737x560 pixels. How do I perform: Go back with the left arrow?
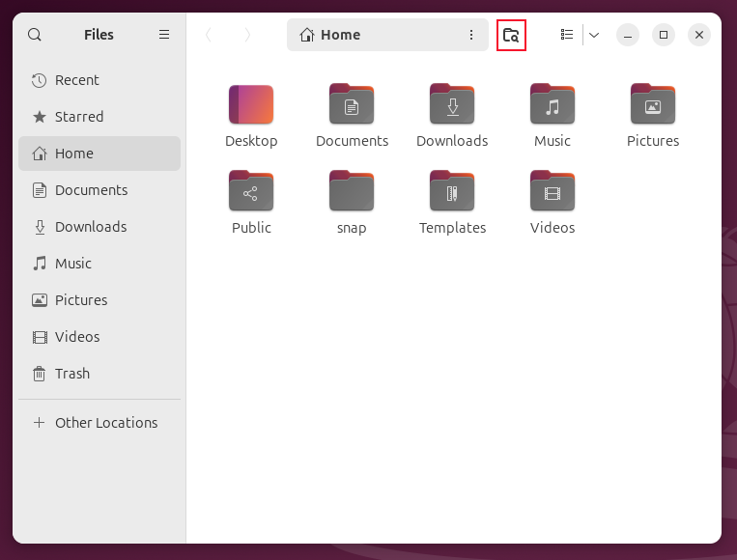point(209,35)
